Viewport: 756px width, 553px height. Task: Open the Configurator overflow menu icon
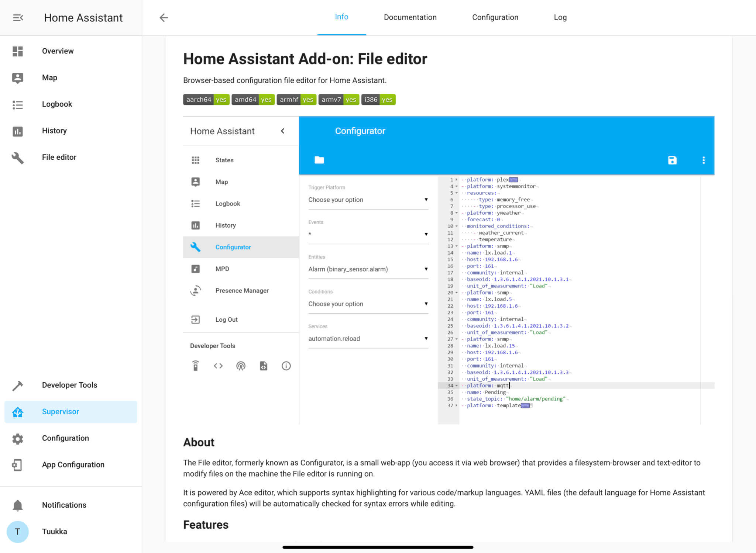click(x=704, y=160)
